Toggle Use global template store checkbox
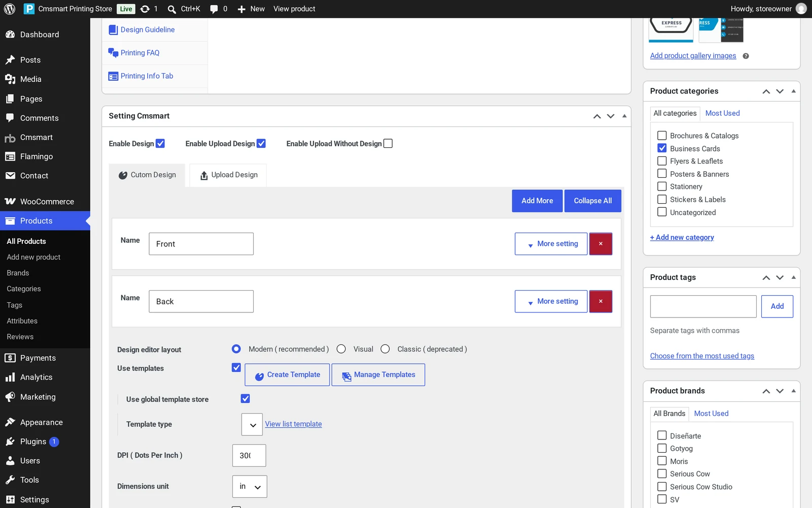This screenshot has height=508, width=812. pos(245,399)
